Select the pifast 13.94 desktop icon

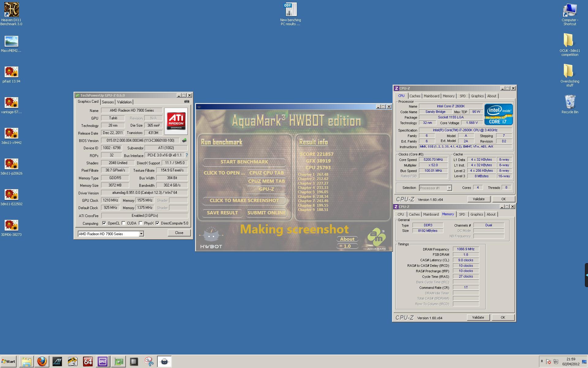[11, 75]
